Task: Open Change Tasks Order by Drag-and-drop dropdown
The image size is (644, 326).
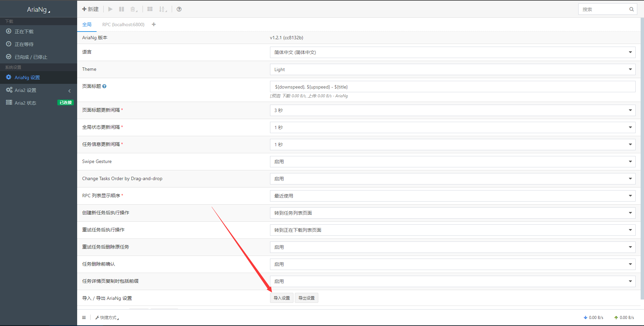Action: click(452, 179)
